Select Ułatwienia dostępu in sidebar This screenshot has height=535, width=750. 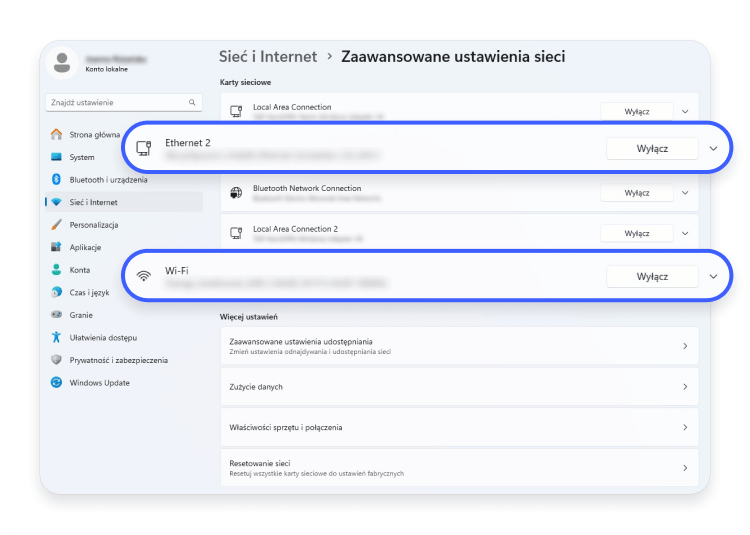[103, 338]
